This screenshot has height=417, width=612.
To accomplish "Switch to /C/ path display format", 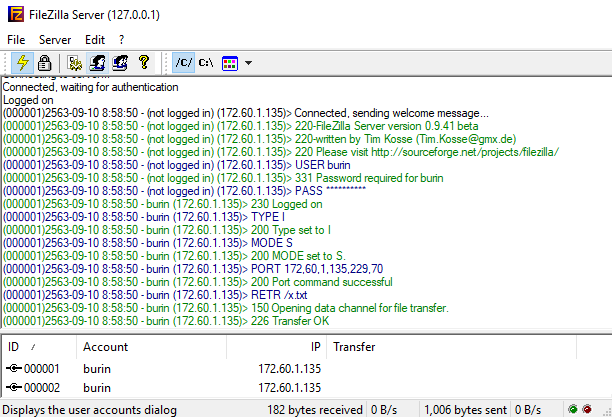I will (183, 62).
